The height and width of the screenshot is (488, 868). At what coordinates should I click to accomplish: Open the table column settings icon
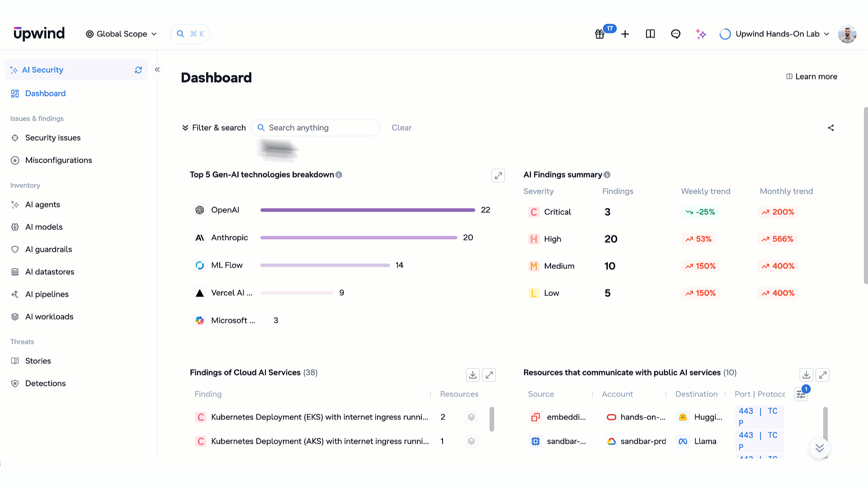coord(801,394)
